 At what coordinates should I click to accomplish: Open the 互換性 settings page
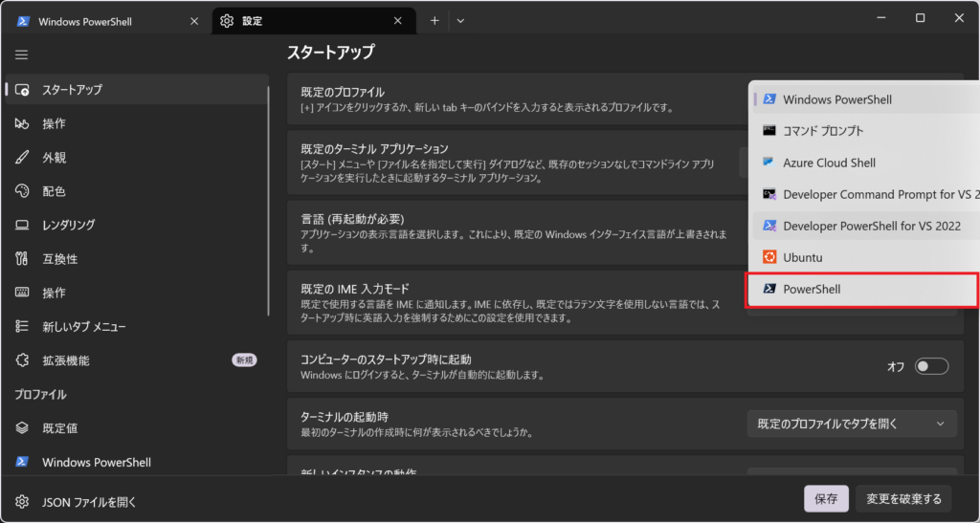point(138,258)
